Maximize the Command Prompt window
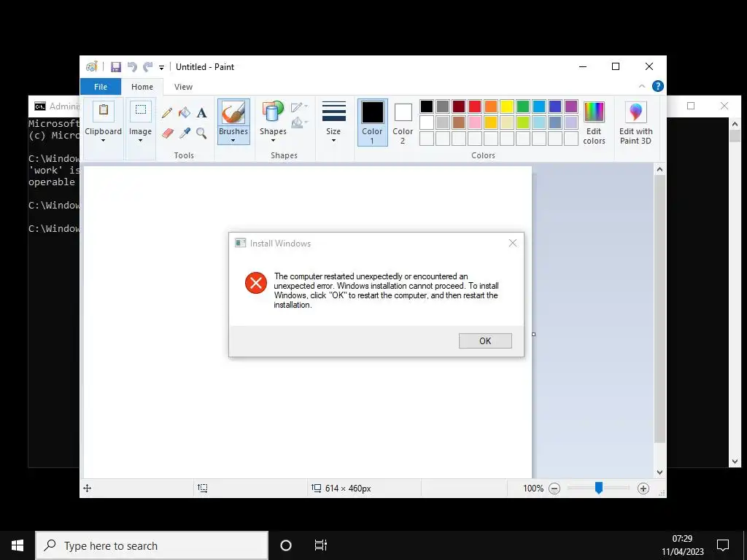747x560 pixels. 691,106
